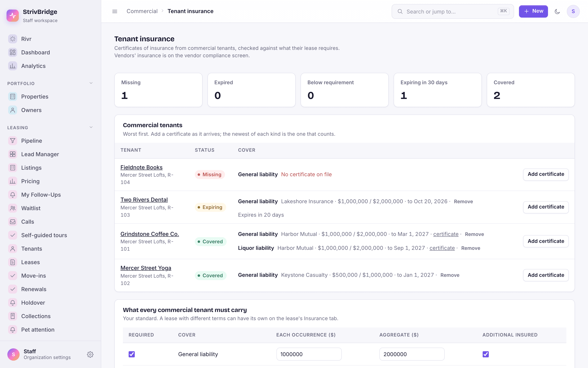Viewport: 588px width, 368px height.
Task: Collapse the Leasing section chevron
Action: [91, 127]
